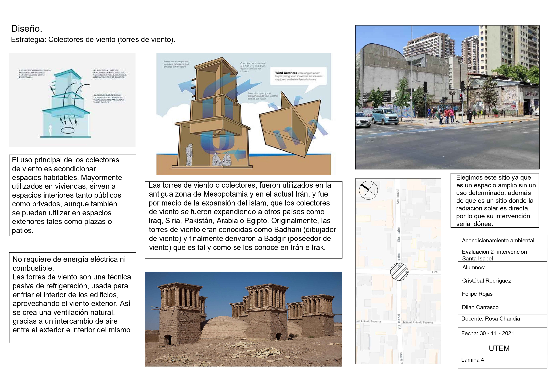Click the student name Cristóbal Rodríguez
The image size is (555, 392).
486,281
